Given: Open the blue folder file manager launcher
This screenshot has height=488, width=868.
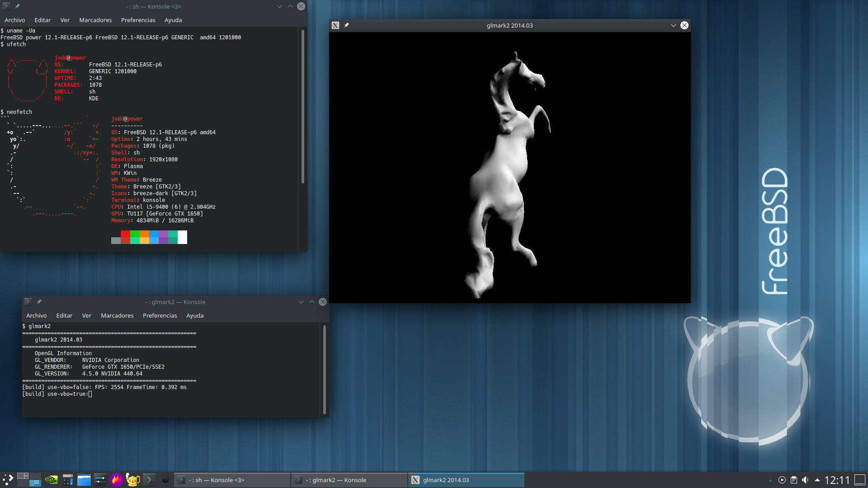Looking at the screenshot, I should click(84, 480).
